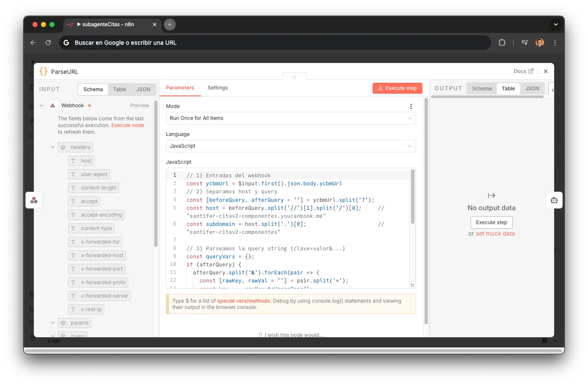Open the kebab menu next to Mode
This screenshot has height=385, width=588.
(x=411, y=106)
